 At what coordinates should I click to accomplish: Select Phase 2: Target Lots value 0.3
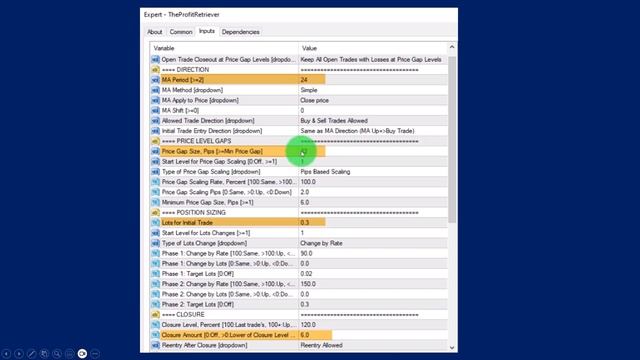[x=304, y=304]
